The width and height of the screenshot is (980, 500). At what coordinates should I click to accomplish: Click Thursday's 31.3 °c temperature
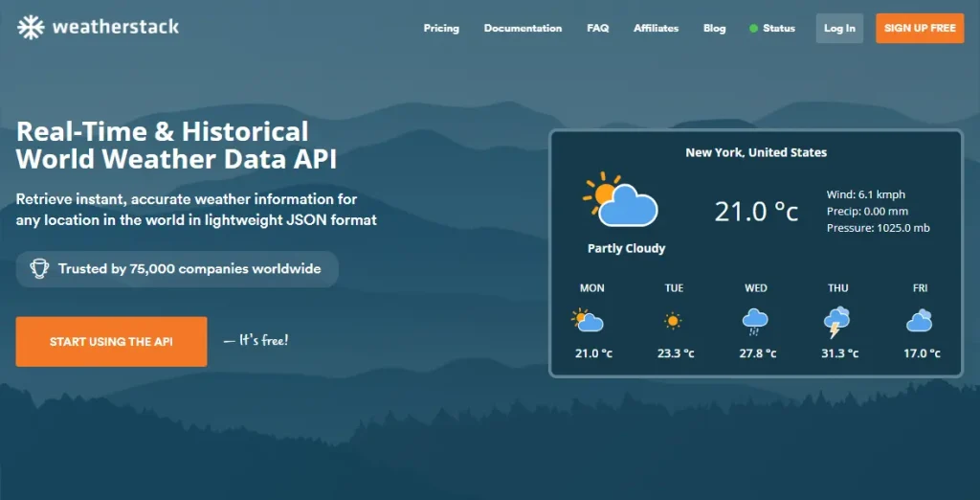coord(839,353)
